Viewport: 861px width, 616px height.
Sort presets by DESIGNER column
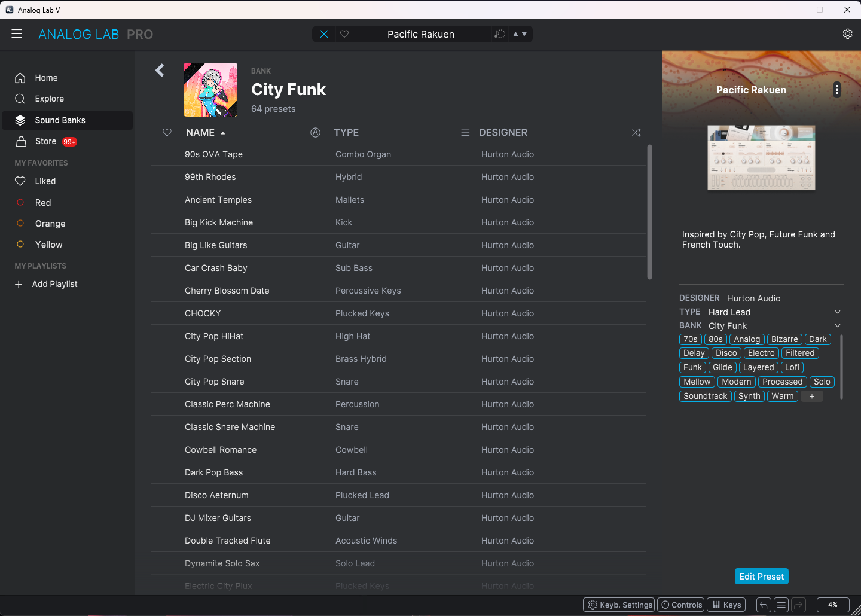coord(503,133)
